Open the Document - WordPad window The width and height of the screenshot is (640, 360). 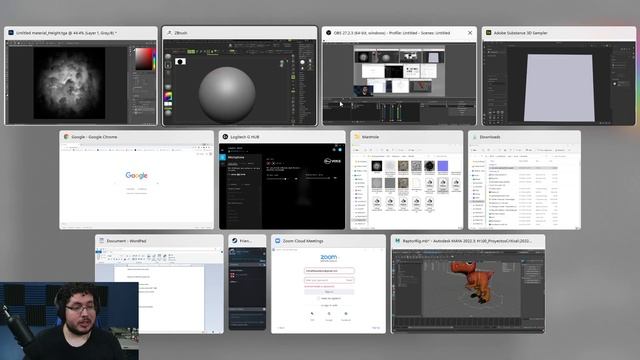coord(159,284)
